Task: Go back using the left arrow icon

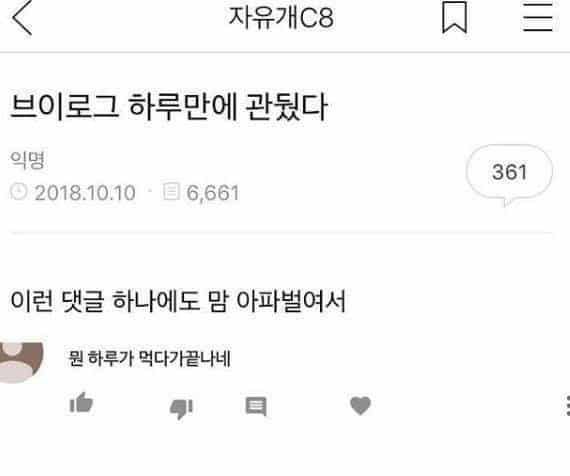Action: [22, 17]
